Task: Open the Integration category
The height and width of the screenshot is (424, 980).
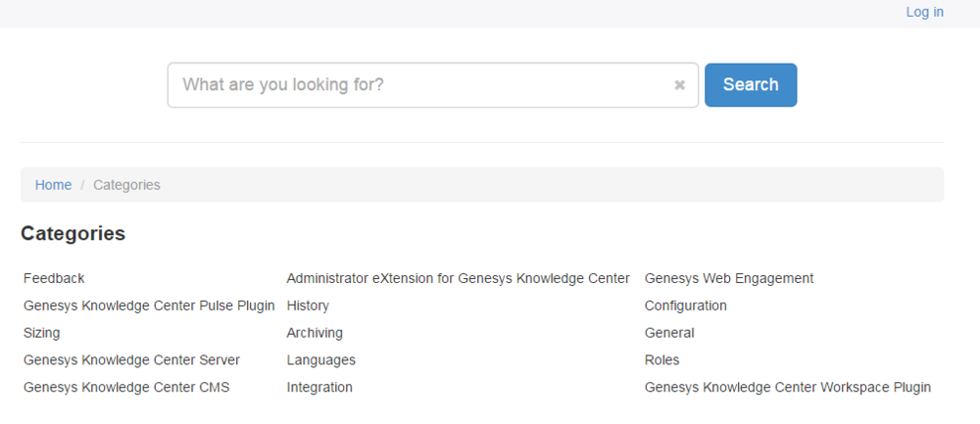Action: (319, 387)
